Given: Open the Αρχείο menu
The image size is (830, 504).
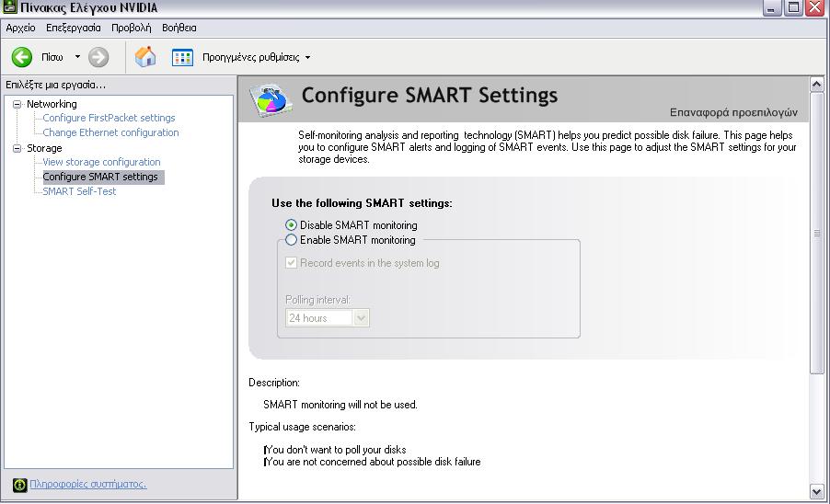Looking at the screenshot, I should [x=20, y=28].
